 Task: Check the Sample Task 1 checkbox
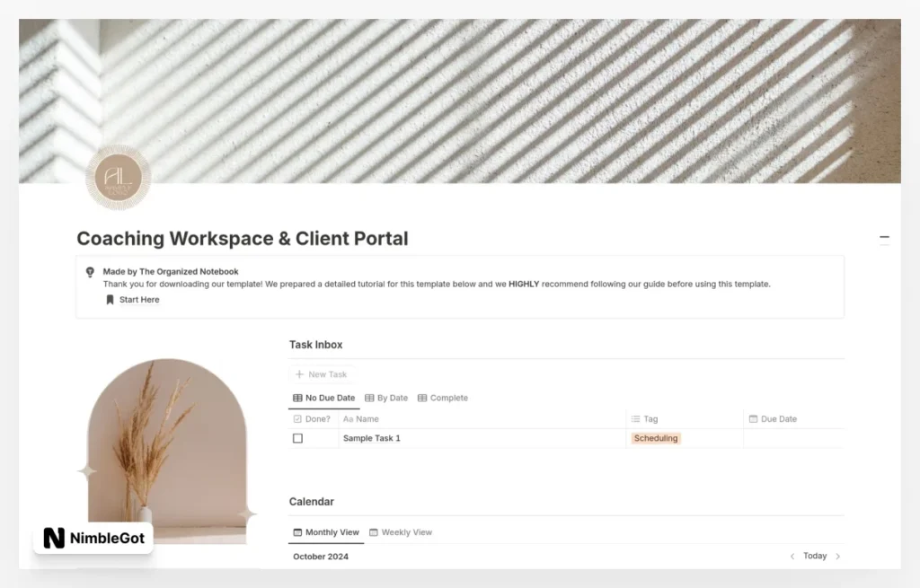[298, 438]
